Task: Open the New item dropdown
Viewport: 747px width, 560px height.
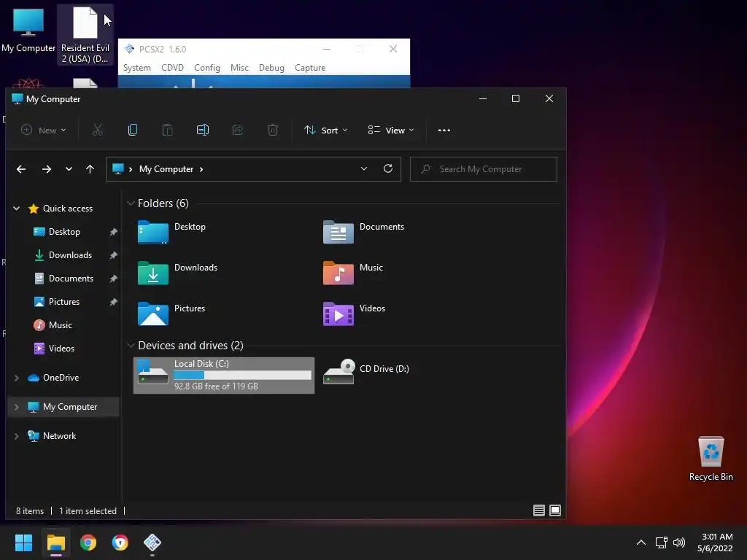Action: [x=44, y=130]
